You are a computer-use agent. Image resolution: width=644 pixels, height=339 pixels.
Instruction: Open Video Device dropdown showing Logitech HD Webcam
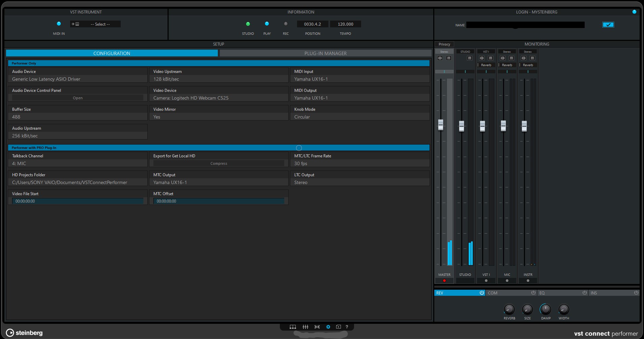[218, 98]
